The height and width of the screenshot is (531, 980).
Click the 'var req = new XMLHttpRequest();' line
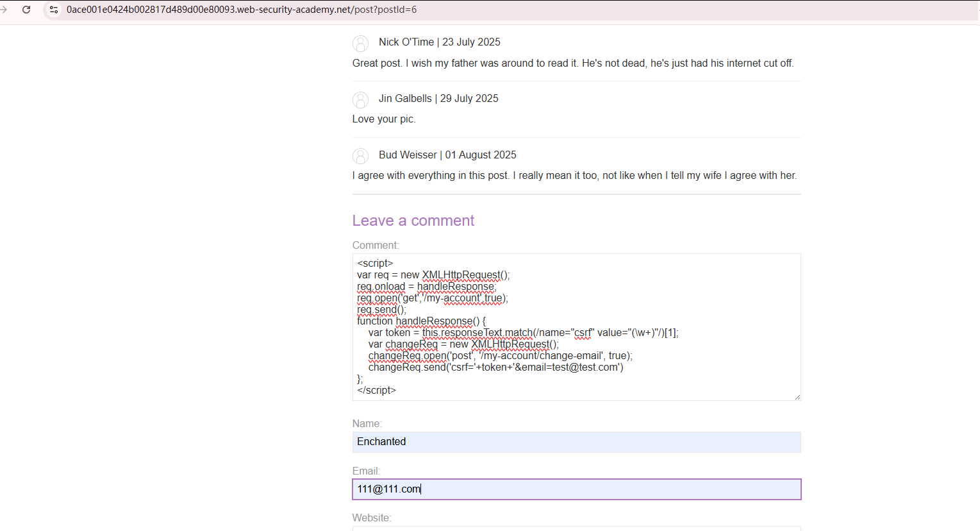tap(433, 274)
